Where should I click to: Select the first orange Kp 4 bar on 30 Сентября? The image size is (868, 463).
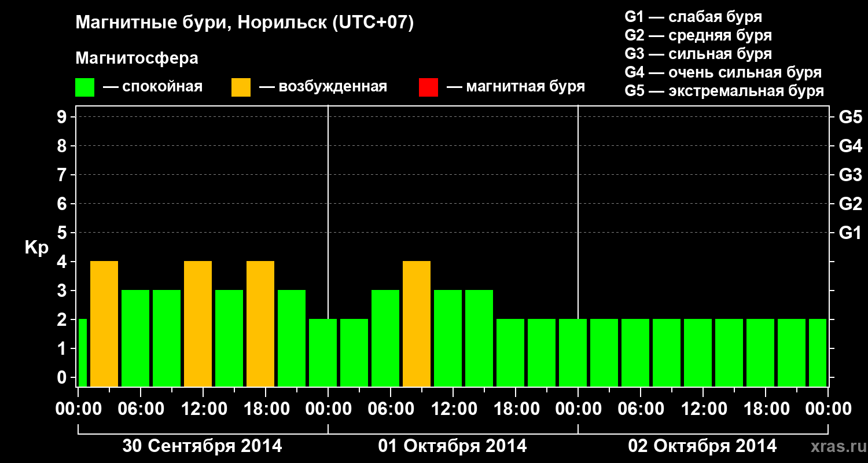pyautogui.click(x=104, y=324)
